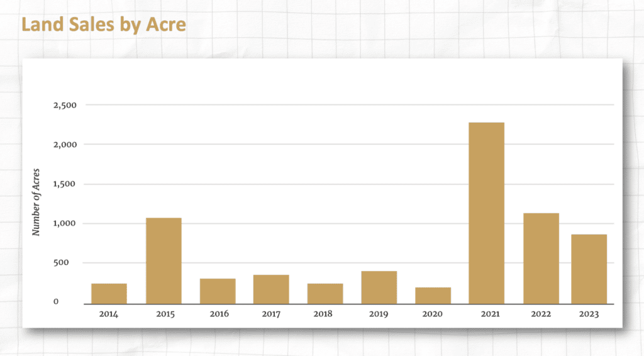Viewport: 644px width, 356px height.
Task: Select the 2022 bar
Action: (541, 258)
